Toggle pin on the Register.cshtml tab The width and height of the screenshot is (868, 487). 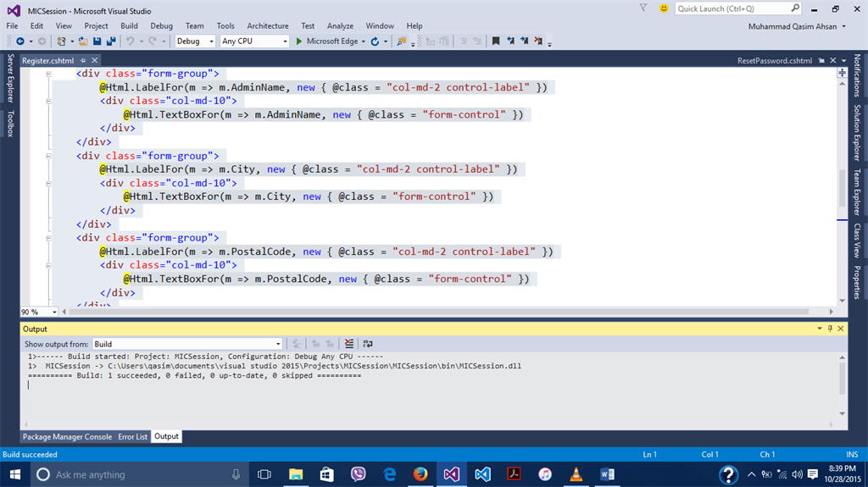click(82, 61)
